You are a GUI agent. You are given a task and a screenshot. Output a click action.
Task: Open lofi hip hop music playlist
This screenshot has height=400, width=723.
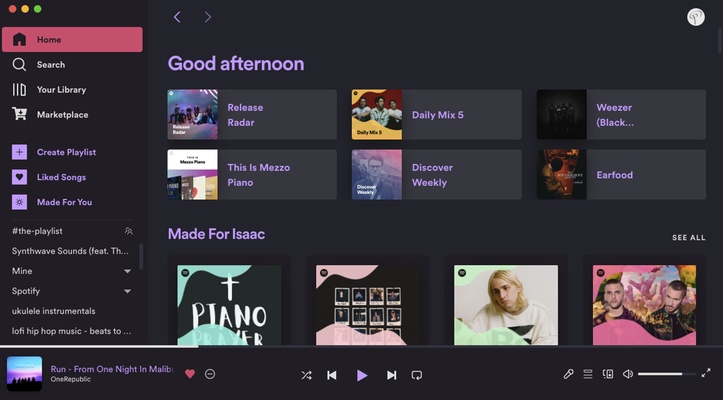[x=71, y=331]
